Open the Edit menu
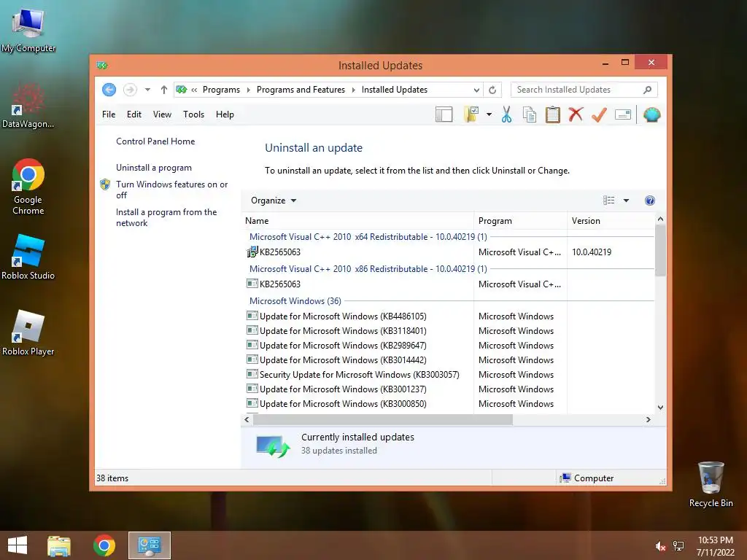The image size is (747, 560). (134, 114)
